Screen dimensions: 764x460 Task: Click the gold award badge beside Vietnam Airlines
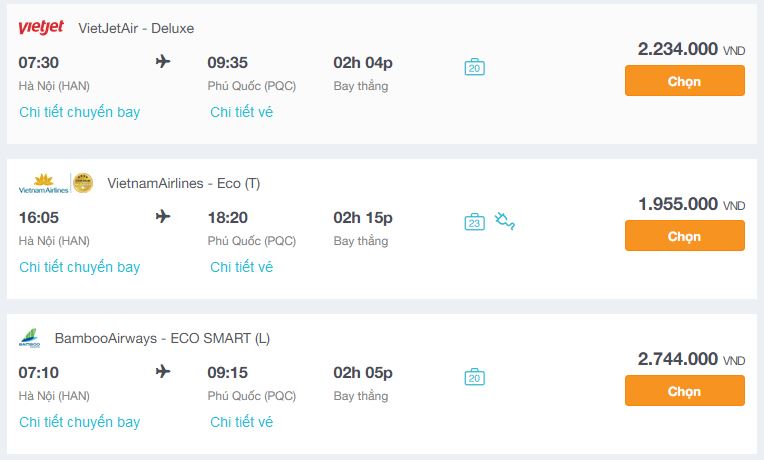tap(83, 183)
